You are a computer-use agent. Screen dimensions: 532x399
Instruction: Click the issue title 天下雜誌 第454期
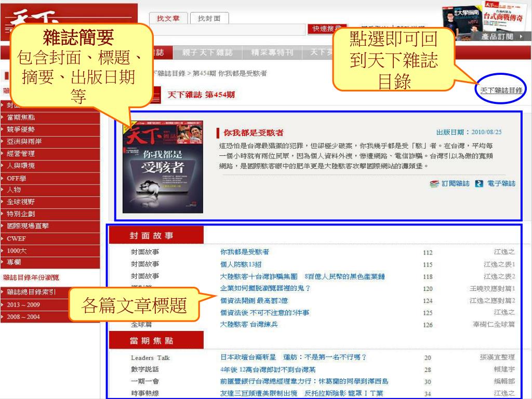tap(201, 95)
